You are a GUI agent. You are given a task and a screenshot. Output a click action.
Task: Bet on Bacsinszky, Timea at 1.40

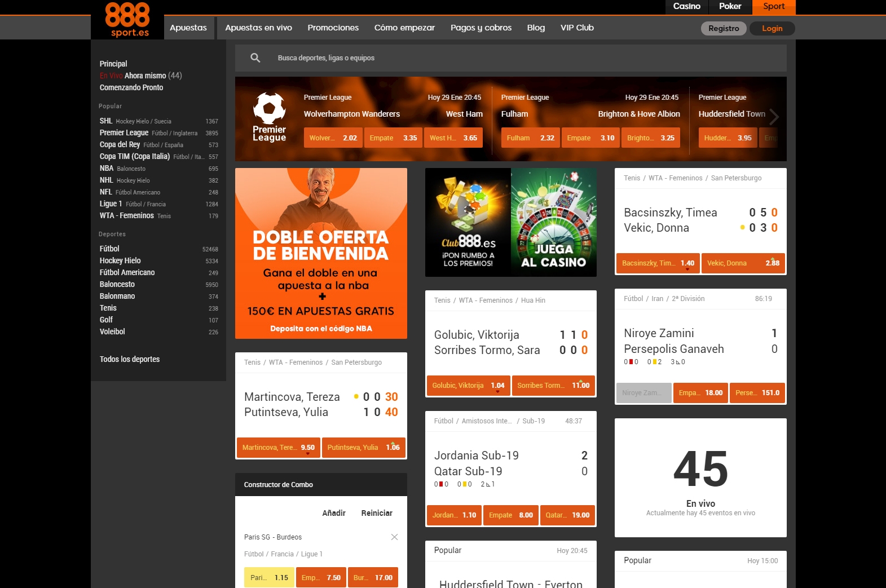point(658,263)
